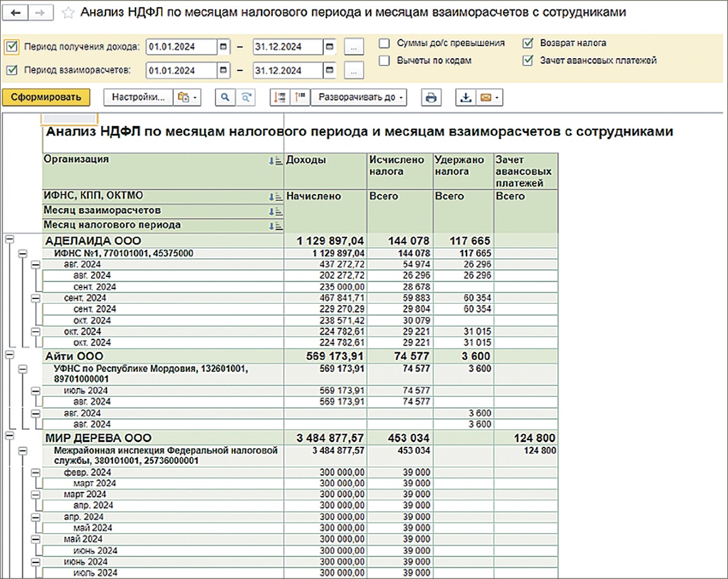Collapse the АДЕЛАИДА ООО group
728x579 pixels.
[9, 241]
